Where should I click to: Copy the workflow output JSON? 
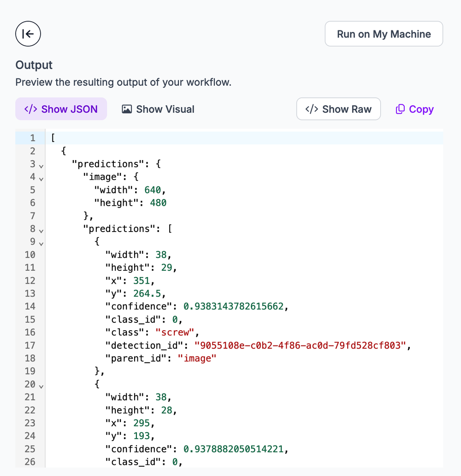414,109
